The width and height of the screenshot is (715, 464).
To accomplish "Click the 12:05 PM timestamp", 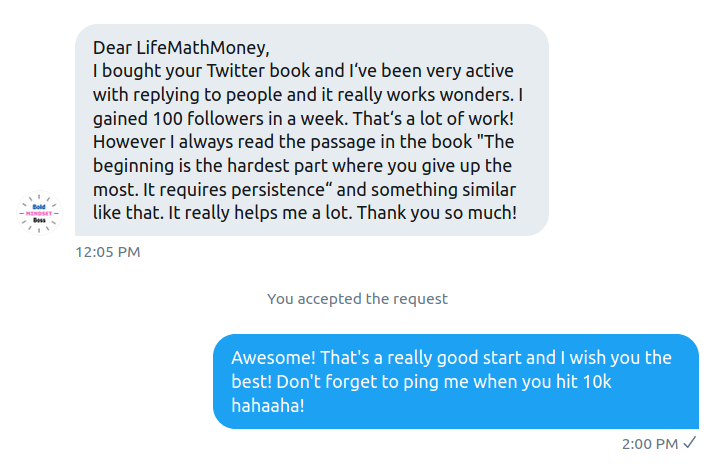I will click(108, 252).
